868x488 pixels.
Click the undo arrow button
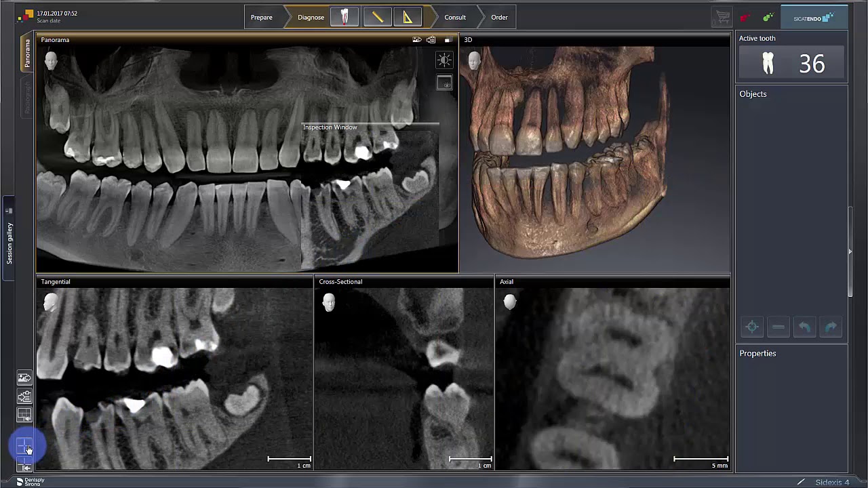804,327
